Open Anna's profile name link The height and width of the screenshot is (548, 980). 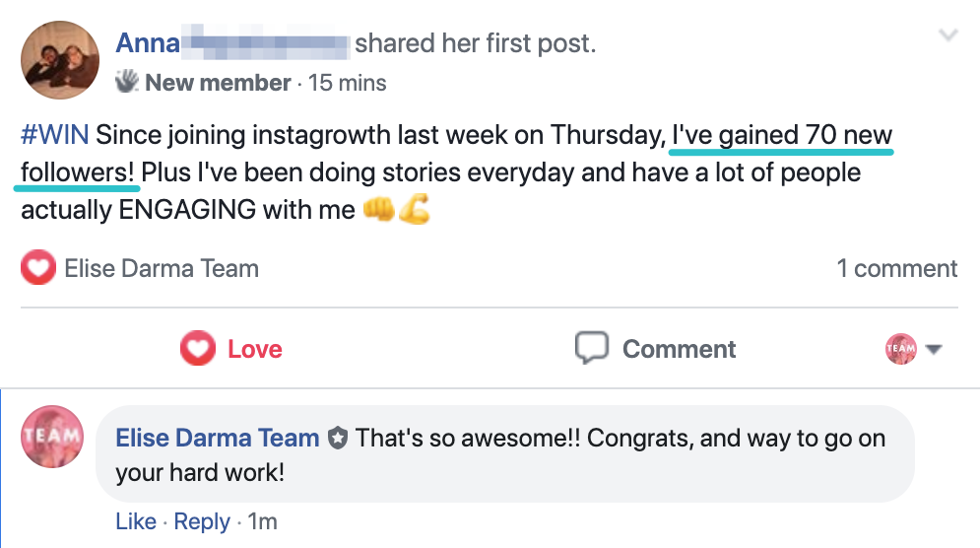pyautogui.click(x=148, y=43)
